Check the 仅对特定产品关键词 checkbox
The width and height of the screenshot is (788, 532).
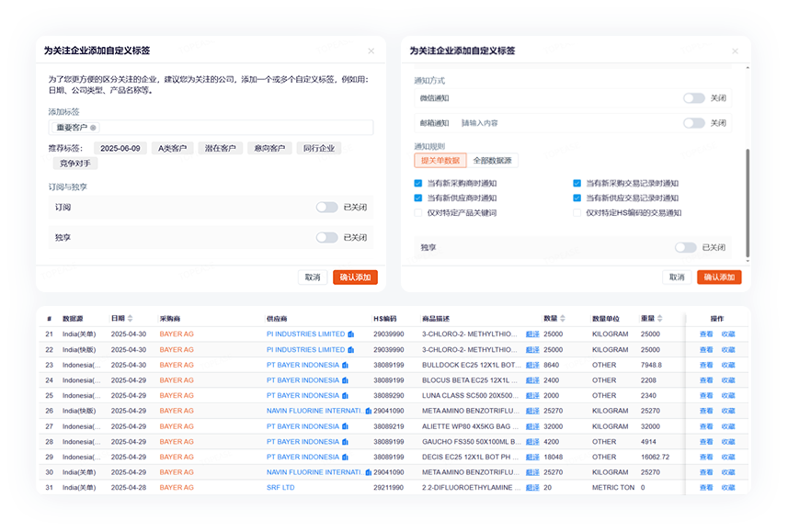coord(418,213)
